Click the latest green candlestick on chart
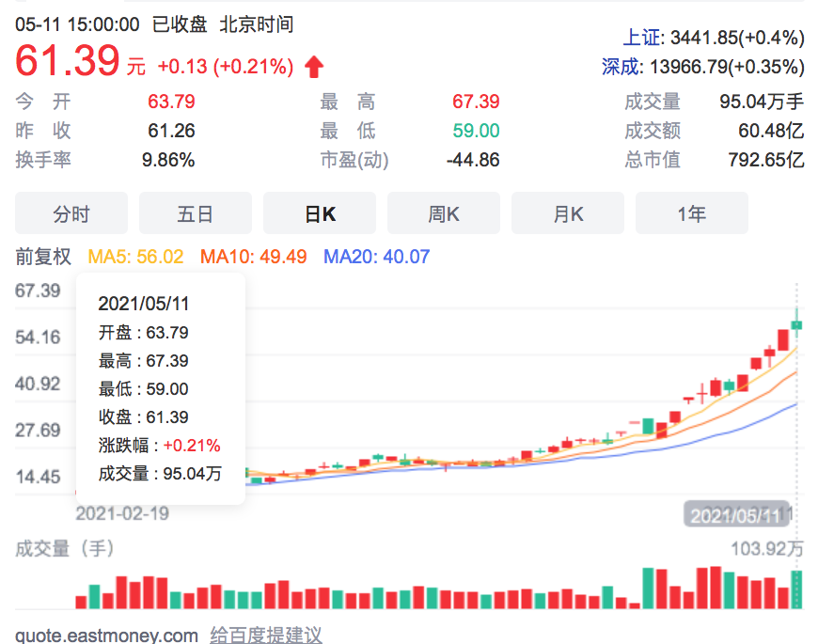Viewport: 818px width, 644px height. (x=796, y=324)
